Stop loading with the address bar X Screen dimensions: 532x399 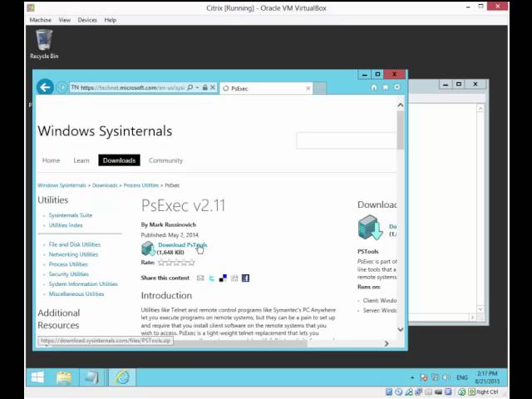[x=213, y=87]
